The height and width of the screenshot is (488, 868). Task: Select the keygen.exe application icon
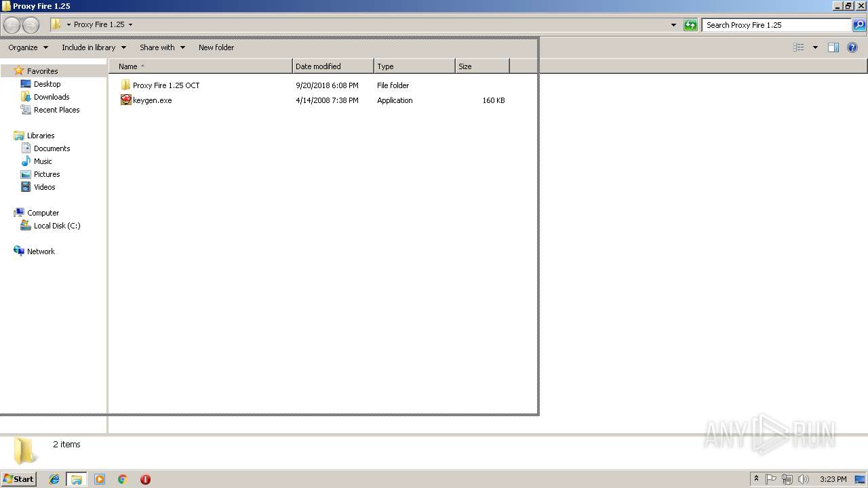125,100
